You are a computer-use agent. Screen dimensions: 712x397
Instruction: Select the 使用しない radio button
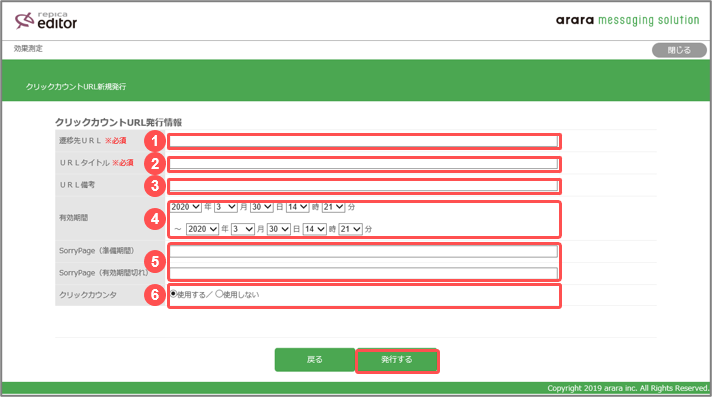(x=219, y=294)
